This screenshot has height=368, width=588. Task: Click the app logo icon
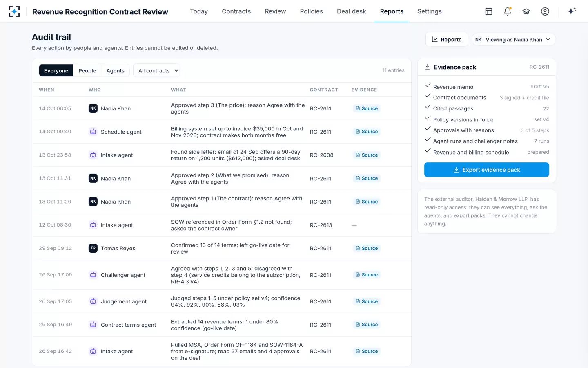14,11
